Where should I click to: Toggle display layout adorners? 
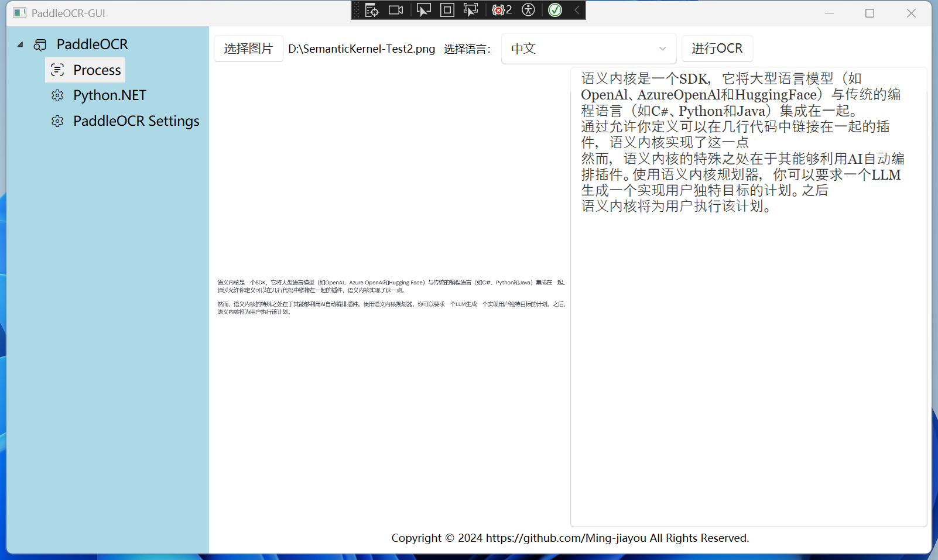click(447, 10)
